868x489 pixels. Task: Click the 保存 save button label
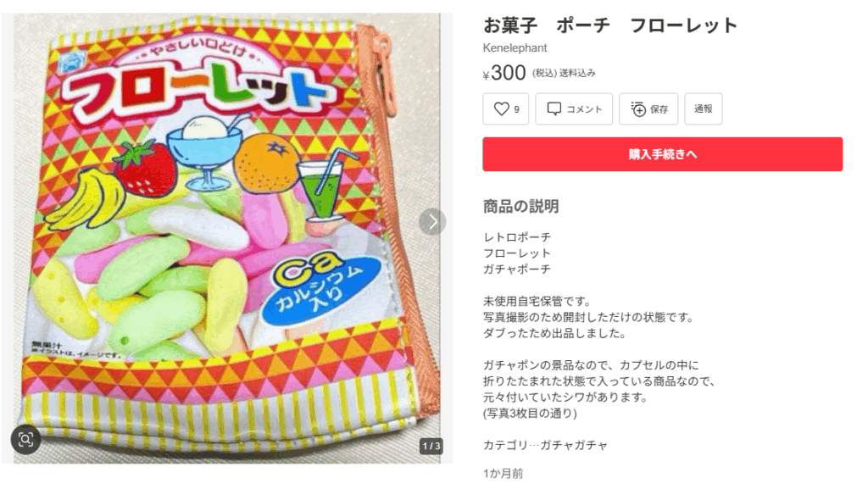659,109
